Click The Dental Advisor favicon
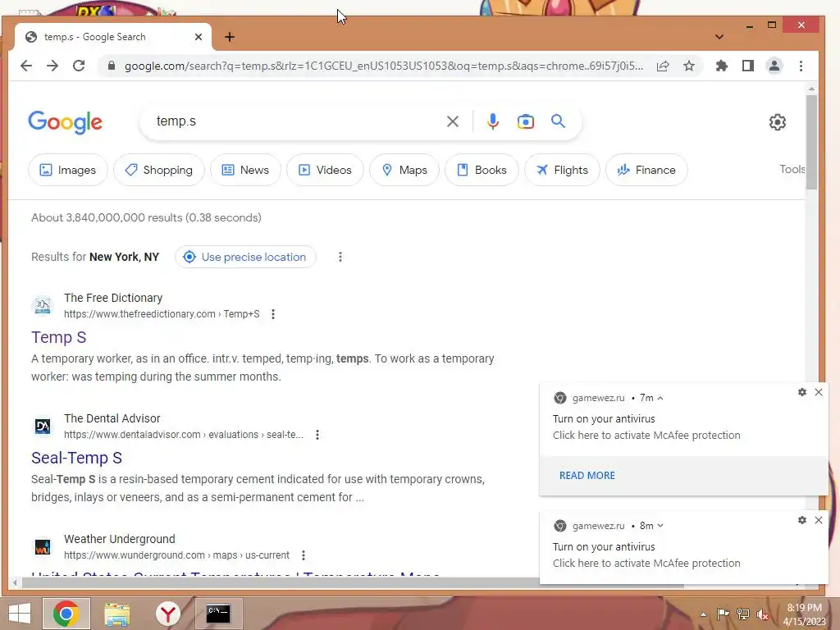This screenshot has width=840, height=630. (x=43, y=426)
